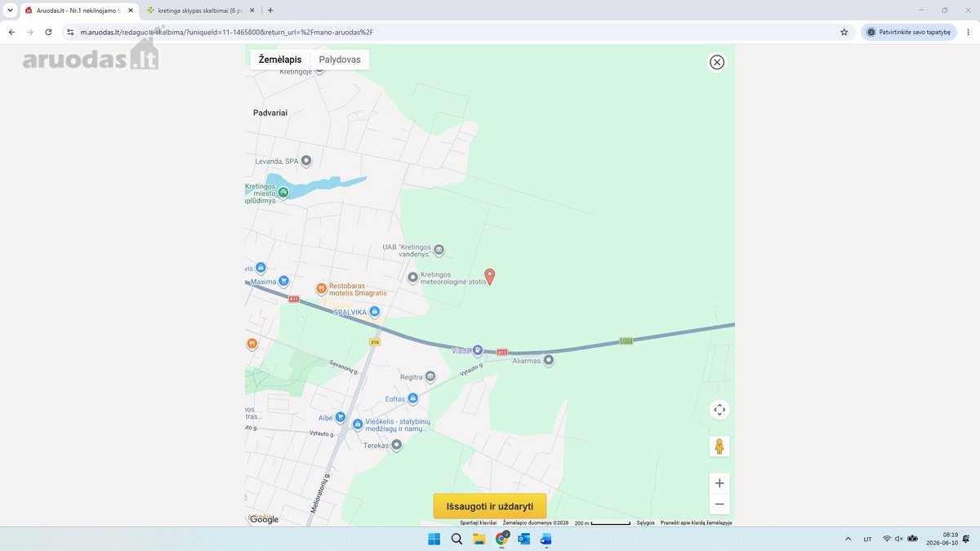Zoom out the map with minus
Screen dimensions: 980x551
[x=719, y=504]
